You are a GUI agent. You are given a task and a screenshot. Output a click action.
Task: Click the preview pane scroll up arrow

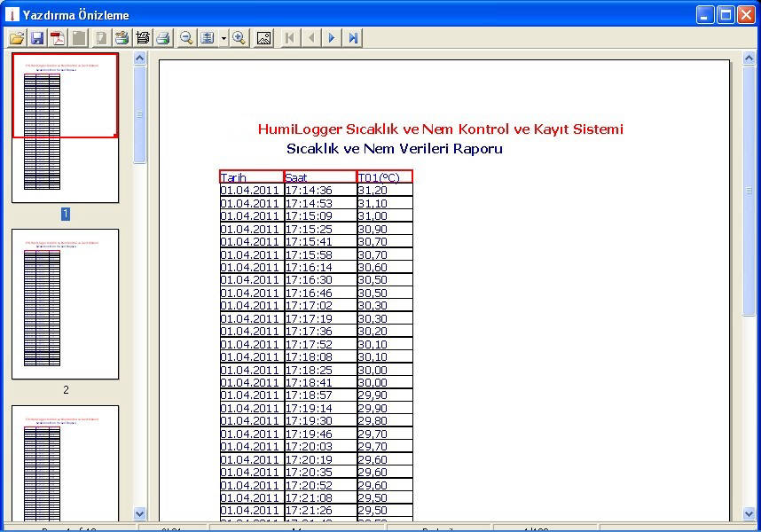(749, 59)
